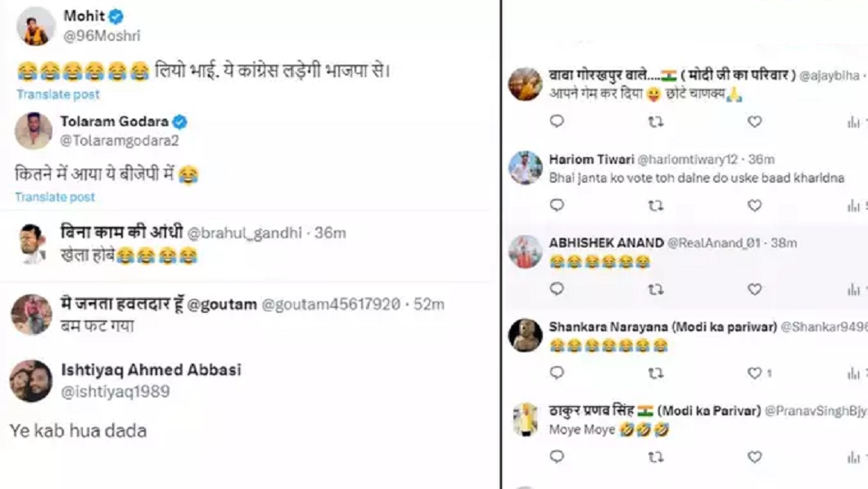The image size is (868, 489).
Task: Retweet Shankara Narayana's tweet
Action: click(656, 374)
